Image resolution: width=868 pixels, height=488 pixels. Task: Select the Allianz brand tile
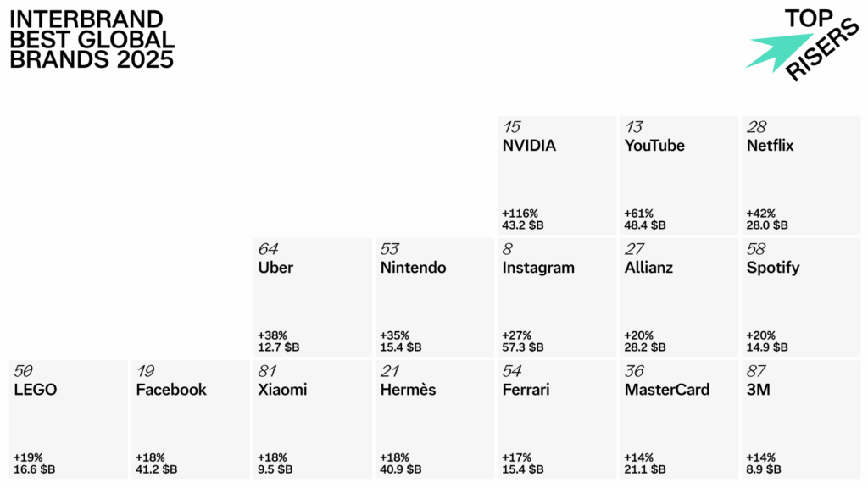[x=678, y=297]
